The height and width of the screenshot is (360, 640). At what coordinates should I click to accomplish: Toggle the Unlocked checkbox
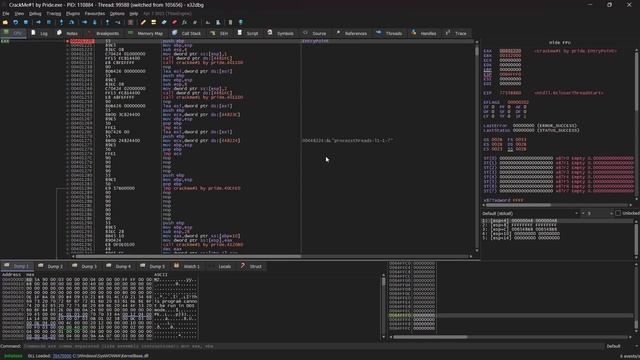click(x=618, y=213)
